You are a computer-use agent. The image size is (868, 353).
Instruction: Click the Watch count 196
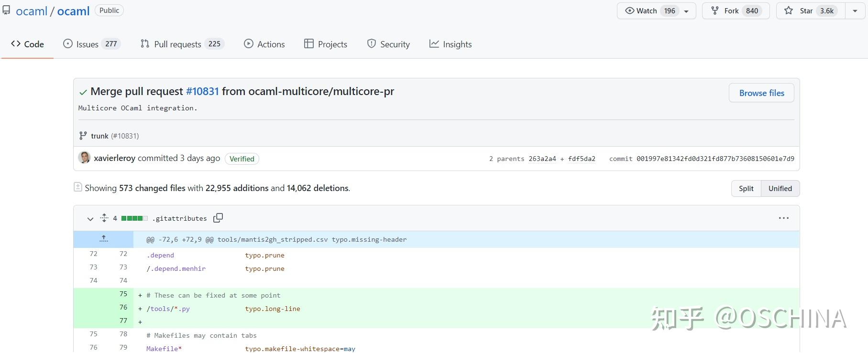coord(670,11)
